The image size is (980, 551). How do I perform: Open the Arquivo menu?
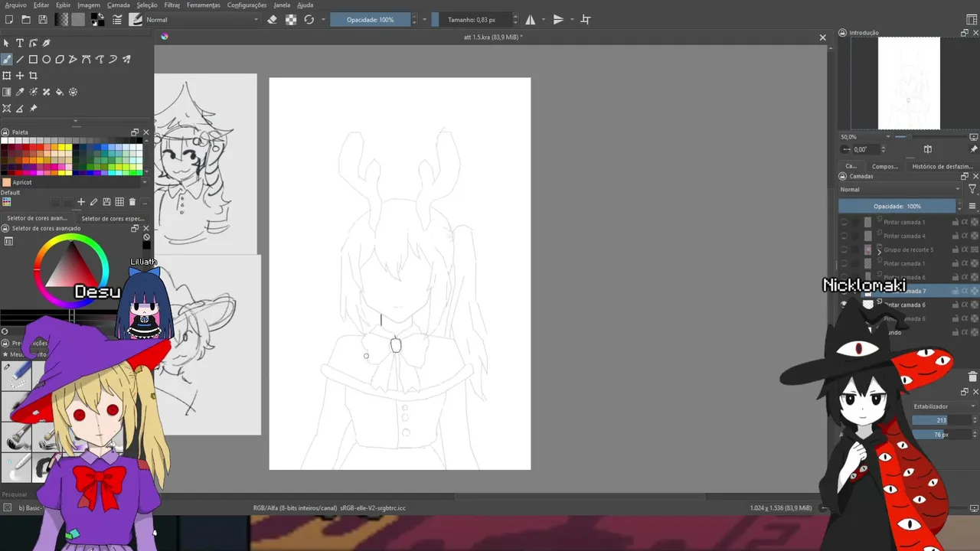15,5
